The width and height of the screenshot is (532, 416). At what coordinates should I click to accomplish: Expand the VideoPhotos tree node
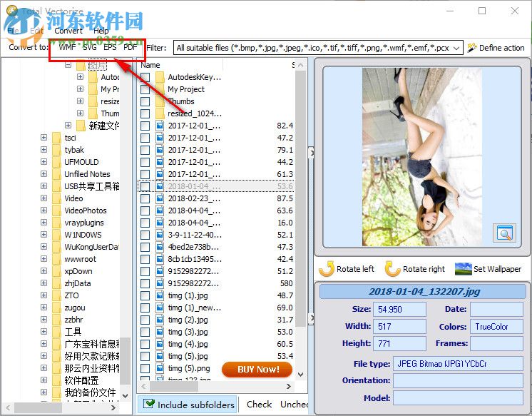[44, 210]
